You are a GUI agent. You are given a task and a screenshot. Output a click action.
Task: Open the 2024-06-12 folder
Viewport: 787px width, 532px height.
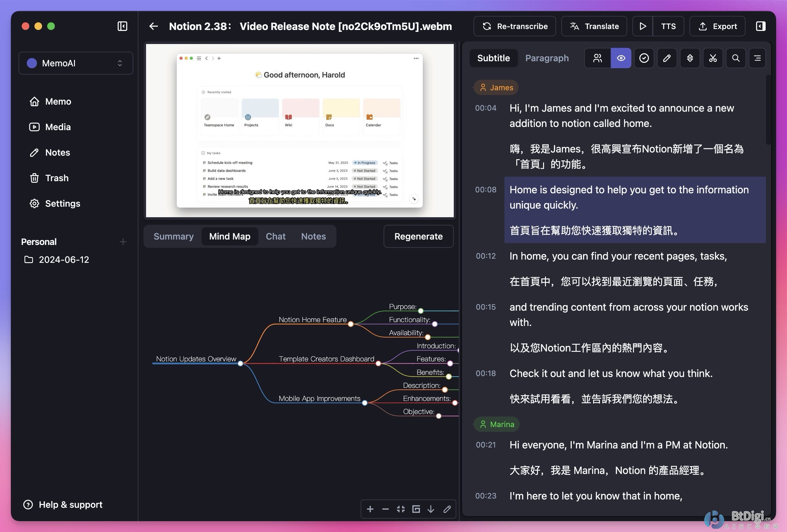[64, 259]
